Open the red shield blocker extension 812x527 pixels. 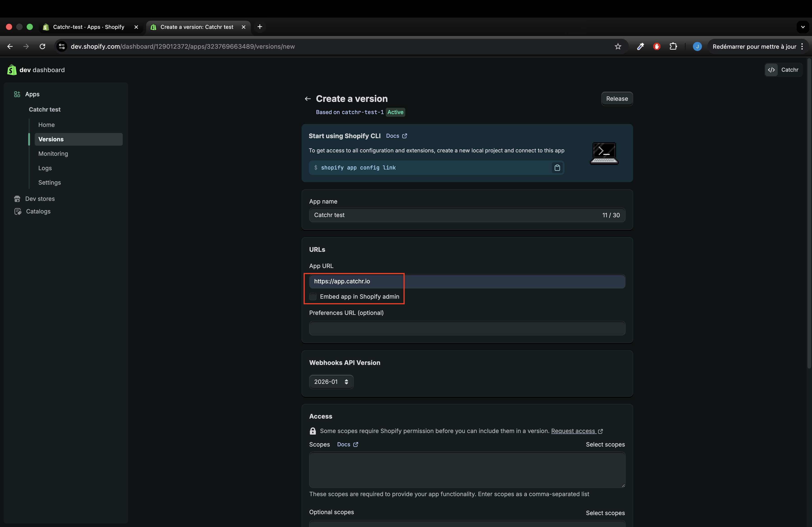point(656,47)
